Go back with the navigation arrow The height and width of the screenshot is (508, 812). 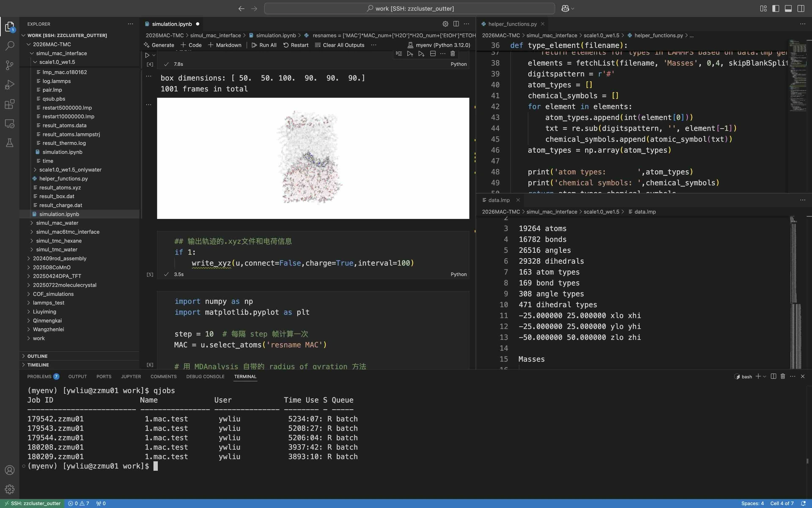tap(241, 8)
